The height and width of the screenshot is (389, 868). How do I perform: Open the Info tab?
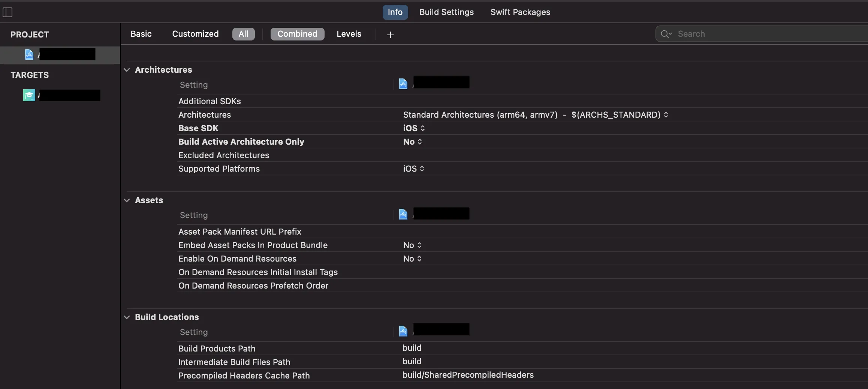[x=395, y=12]
